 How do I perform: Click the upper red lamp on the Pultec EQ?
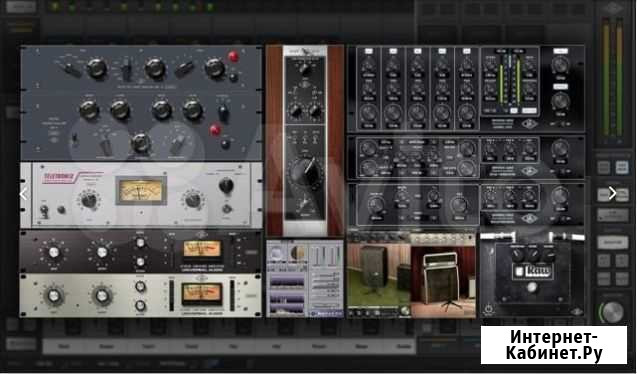pos(233,56)
